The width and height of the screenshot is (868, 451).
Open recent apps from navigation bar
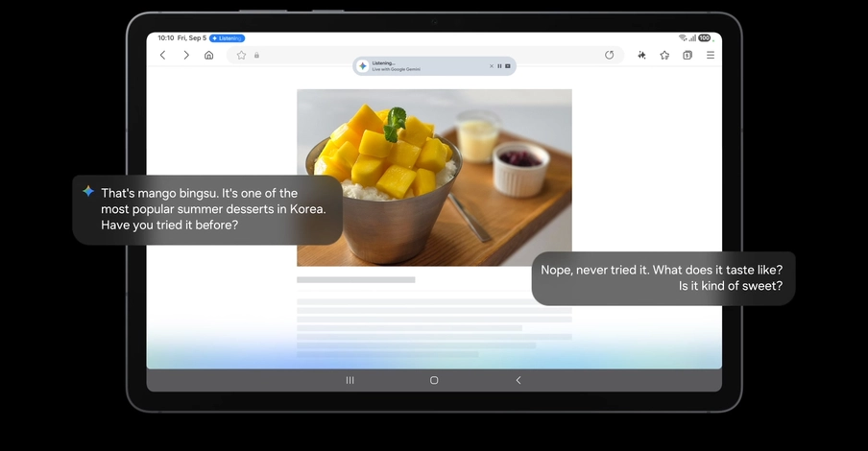(x=350, y=381)
